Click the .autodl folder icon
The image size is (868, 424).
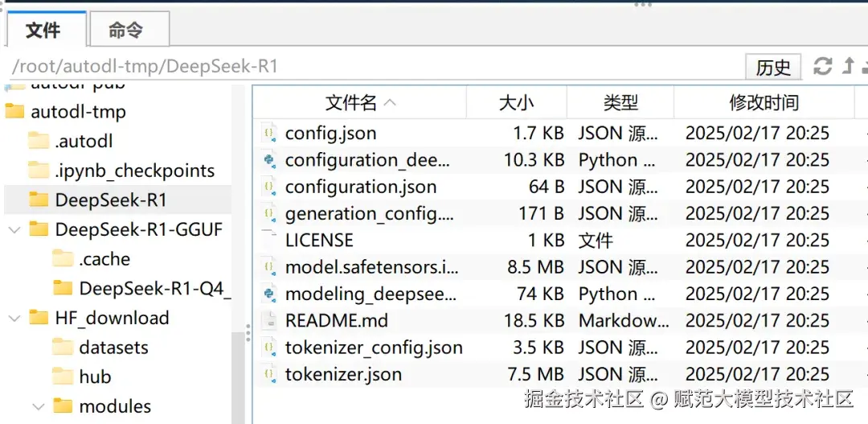click(39, 142)
